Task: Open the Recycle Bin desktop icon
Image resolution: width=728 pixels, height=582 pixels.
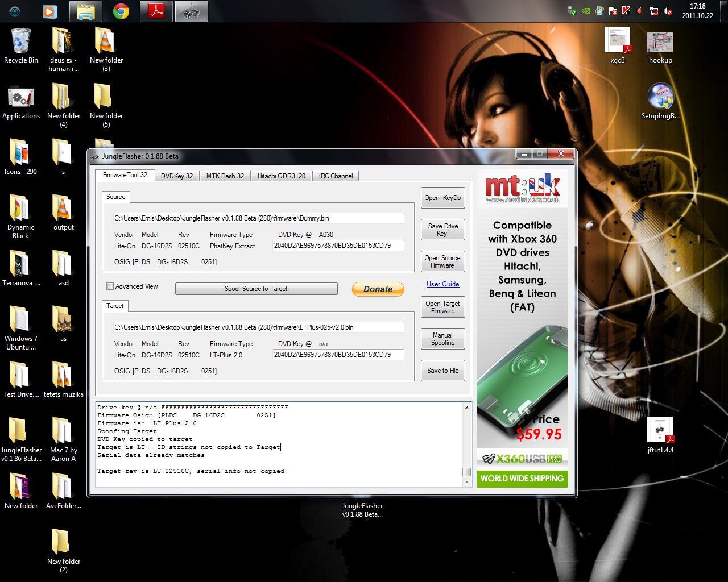Action: click(20, 45)
